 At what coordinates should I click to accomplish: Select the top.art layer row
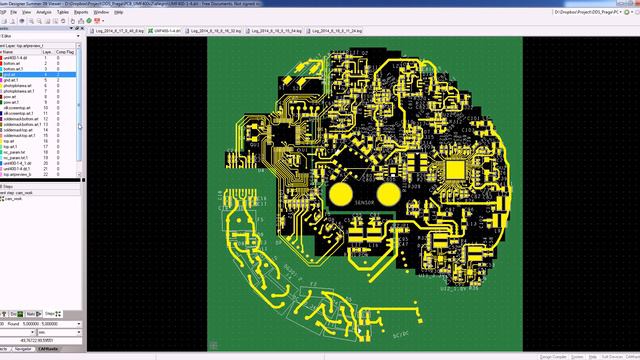[x=38, y=141]
